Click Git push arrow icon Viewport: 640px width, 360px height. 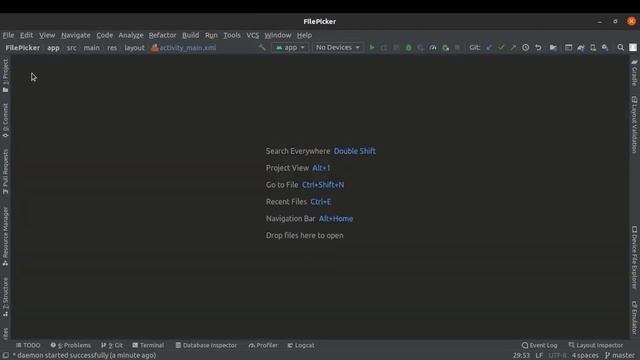coord(513,47)
